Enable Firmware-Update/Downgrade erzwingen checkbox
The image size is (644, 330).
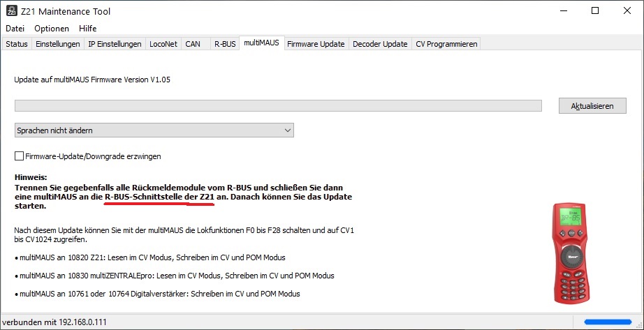click(x=19, y=156)
